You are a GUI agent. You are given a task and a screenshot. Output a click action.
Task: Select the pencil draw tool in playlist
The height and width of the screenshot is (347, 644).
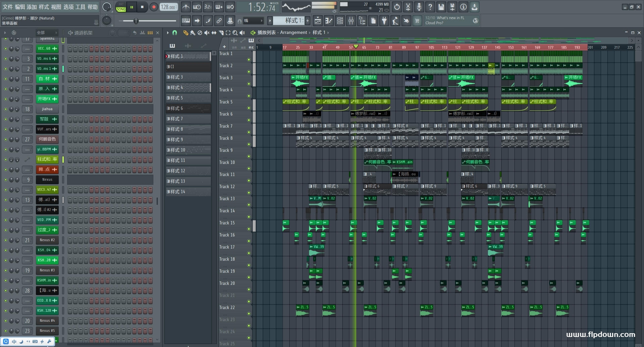tap(186, 33)
